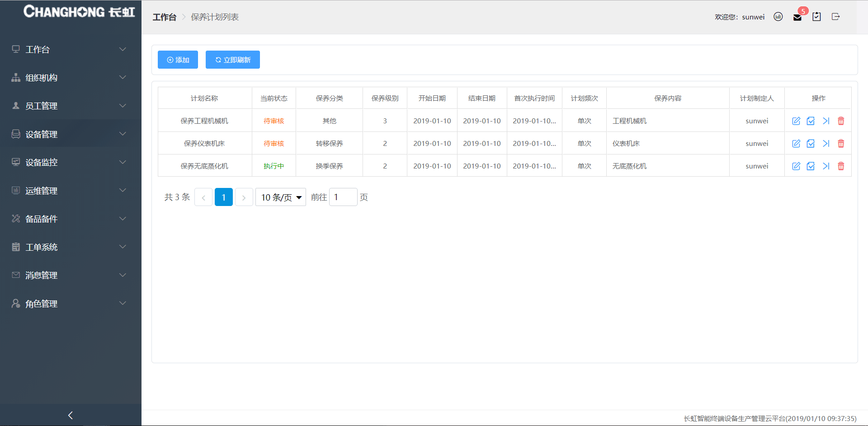This screenshot has height=426, width=868.
Task: Toggle chevron beside 工单系统
Action: coord(123,247)
